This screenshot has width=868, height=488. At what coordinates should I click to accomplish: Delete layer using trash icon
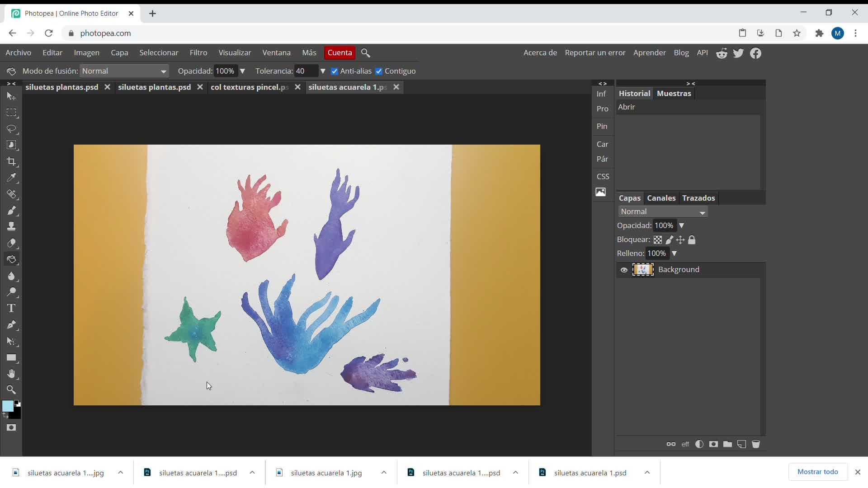(755, 444)
